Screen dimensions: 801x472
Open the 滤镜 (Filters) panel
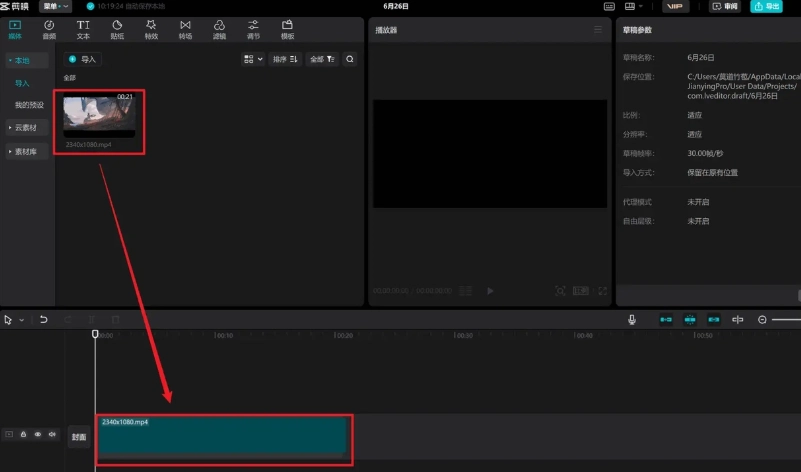coord(219,29)
